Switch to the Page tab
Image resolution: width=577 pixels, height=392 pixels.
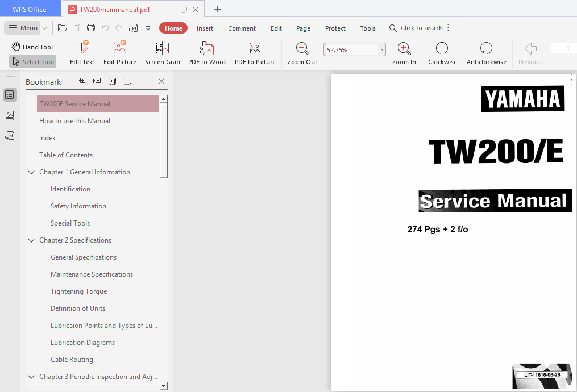tap(303, 28)
